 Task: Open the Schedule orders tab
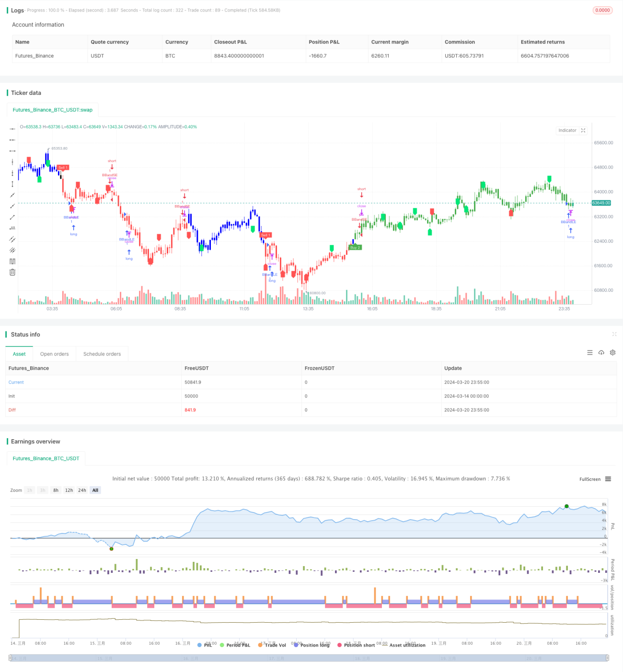102,354
